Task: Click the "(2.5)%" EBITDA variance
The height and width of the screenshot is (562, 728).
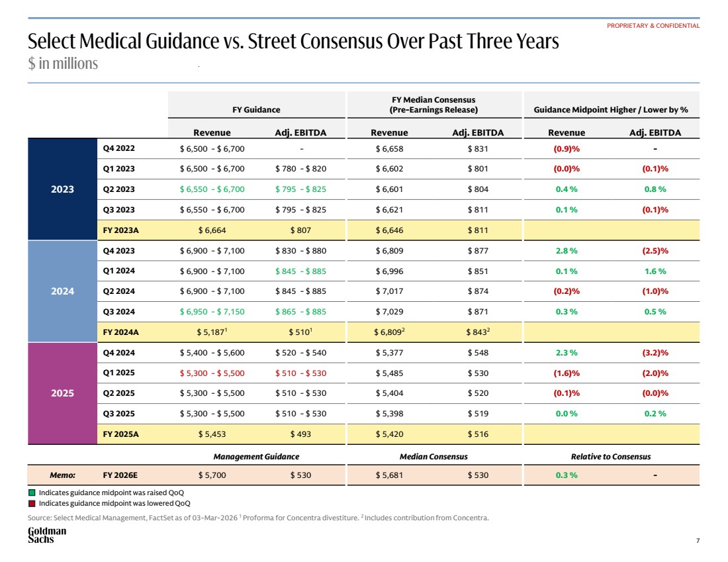Action: point(655,250)
